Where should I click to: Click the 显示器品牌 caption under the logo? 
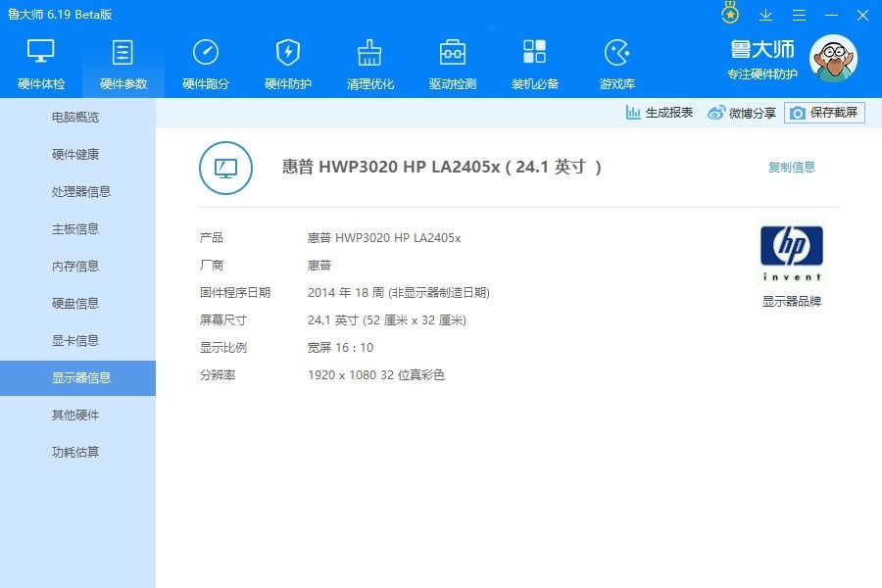click(x=792, y=301)
